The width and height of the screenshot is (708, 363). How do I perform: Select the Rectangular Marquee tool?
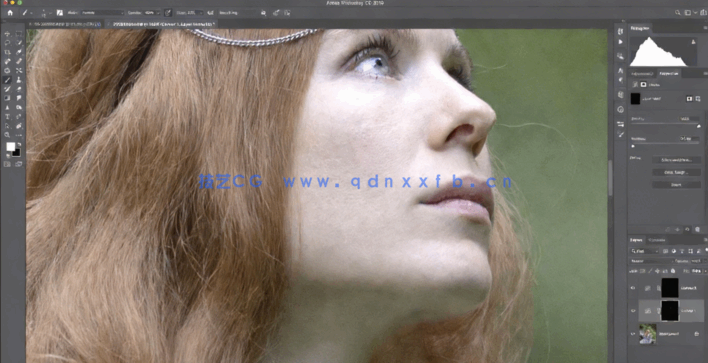[x=19, y=34]
